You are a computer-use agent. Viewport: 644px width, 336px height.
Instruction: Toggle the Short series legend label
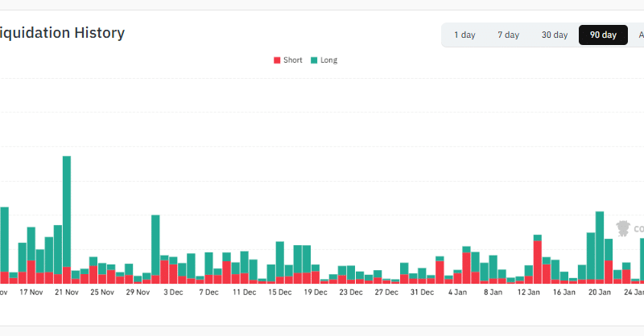[292, 60]
